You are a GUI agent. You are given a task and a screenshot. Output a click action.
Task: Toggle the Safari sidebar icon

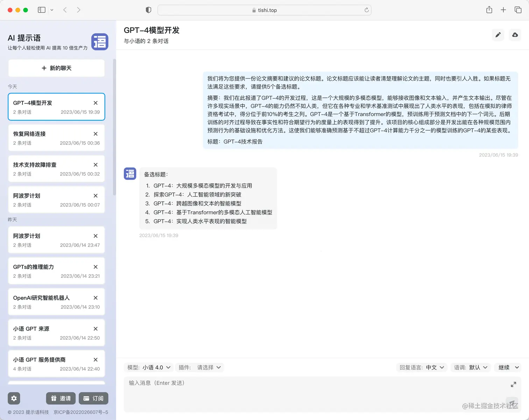[42, 10]
